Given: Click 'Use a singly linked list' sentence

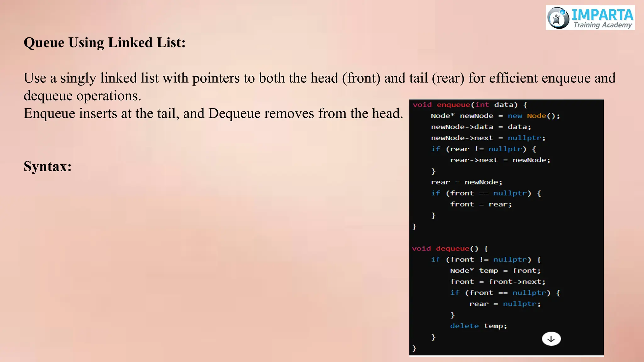Looking at the screenshot, I should (319, 87).
